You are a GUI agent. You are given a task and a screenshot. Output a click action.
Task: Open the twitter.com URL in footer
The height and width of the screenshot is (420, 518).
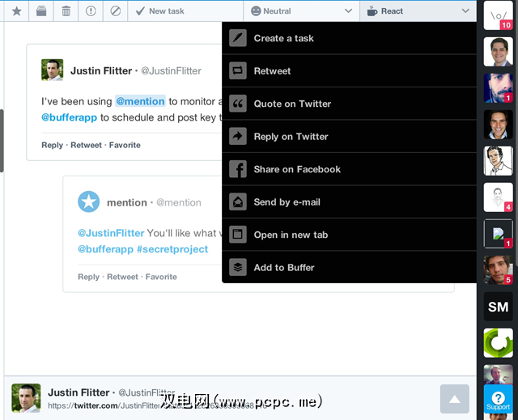point(157,405)
